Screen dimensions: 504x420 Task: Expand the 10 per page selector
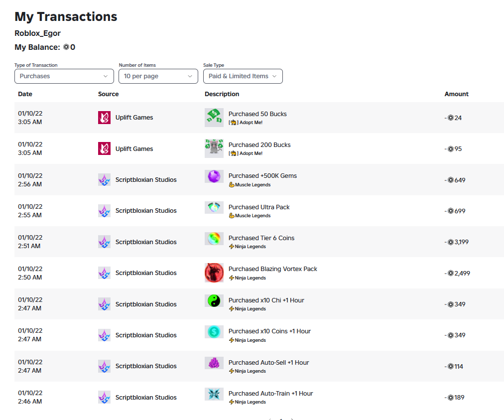tap(158, 76)
